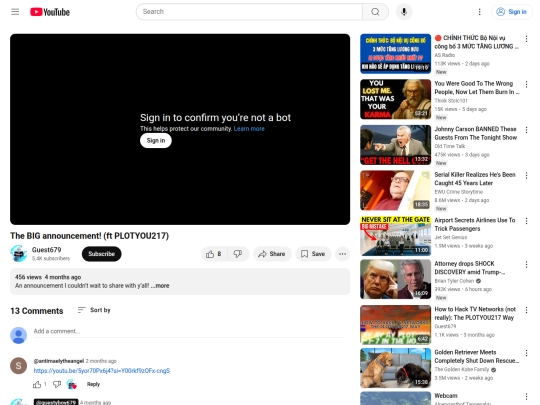
Task: Sign in button inside video player
Action: coord(156,141)
